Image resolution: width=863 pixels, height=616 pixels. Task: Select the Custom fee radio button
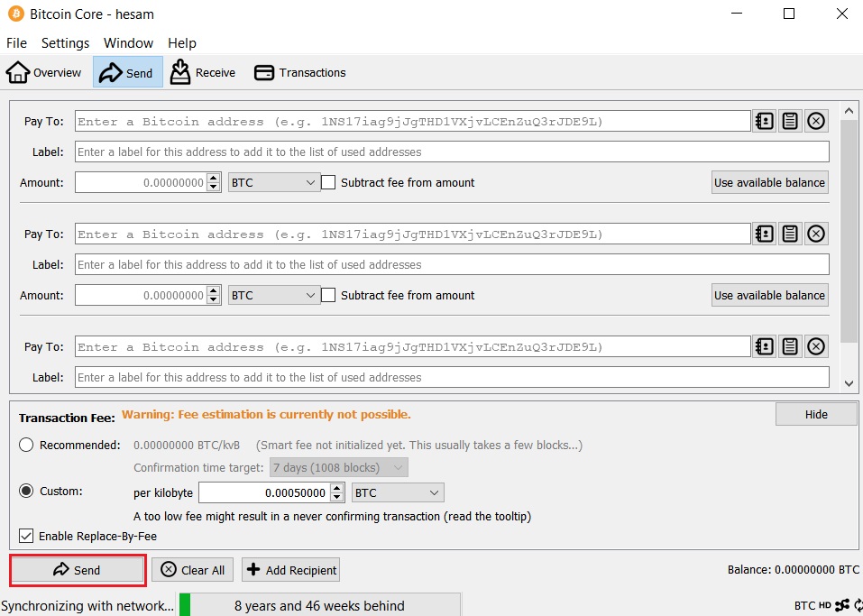pyautogui.click(x=26, y=491)
